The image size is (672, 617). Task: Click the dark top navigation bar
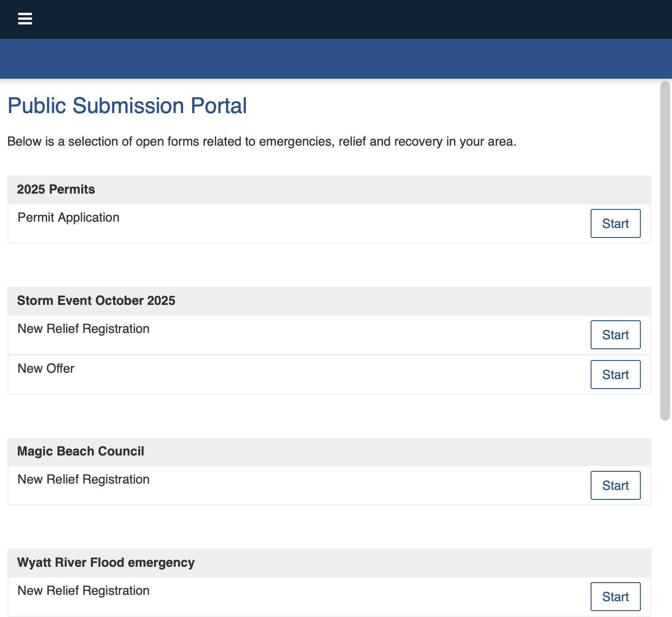[336, 19]
